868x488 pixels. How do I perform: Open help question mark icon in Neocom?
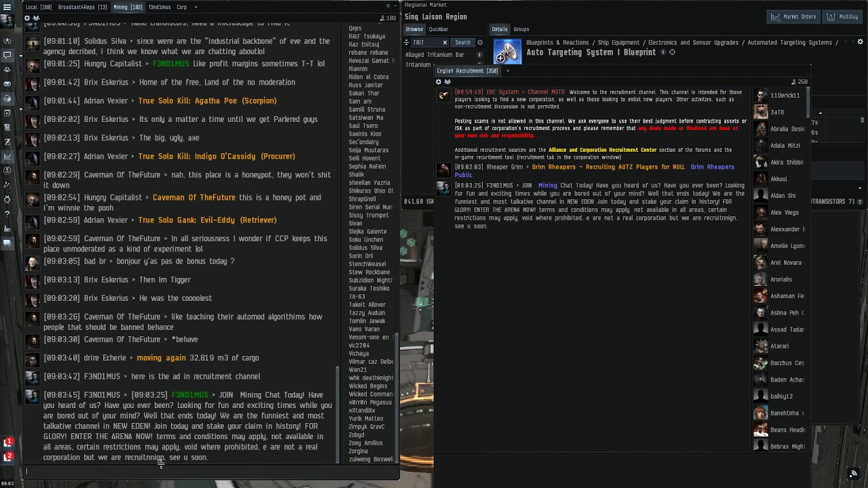pos(7,213)
